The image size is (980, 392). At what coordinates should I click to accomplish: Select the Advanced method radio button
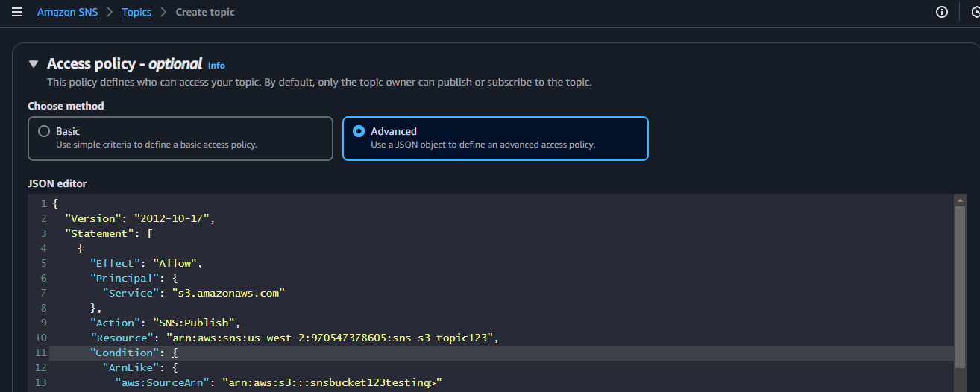click(x=359, y=131)
